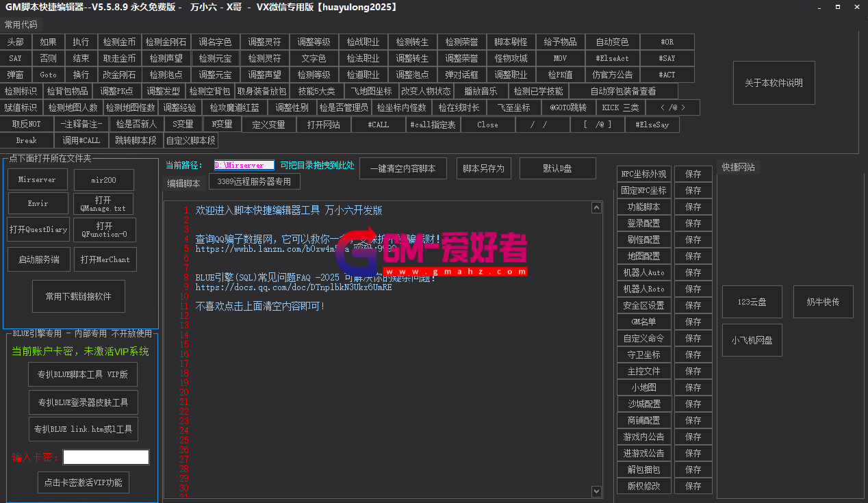The width and height of the screenshot is (868, 503).
Task: Open the 123云盘 website
Action: [752, 302]
